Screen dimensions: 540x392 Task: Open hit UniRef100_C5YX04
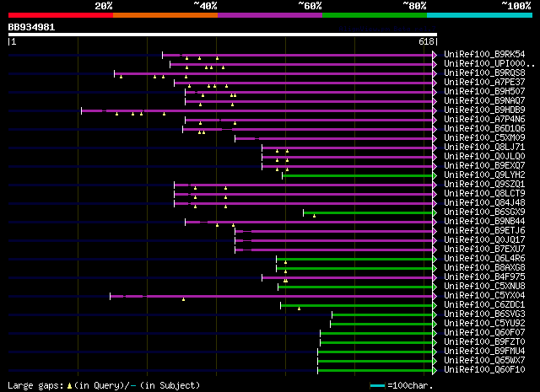484,296
